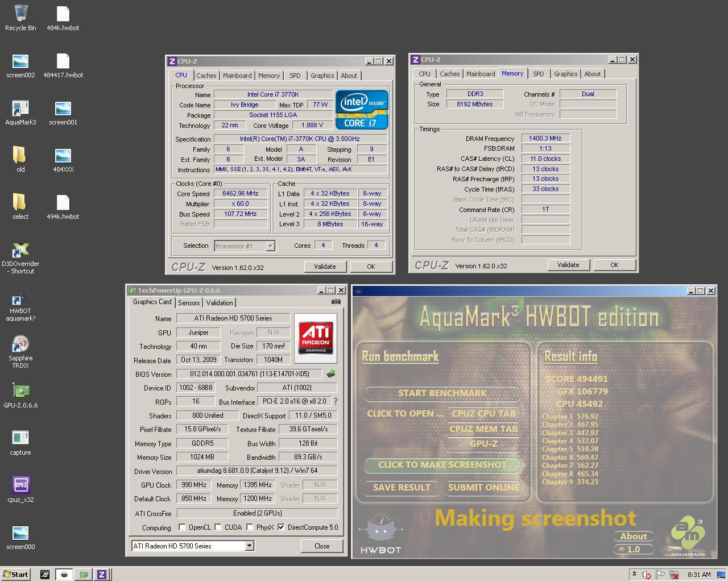Click SAVE RESULT in AquaMark
Image resolution: width=728 pixels, height=582 pixels.
[x=402, y=487]
